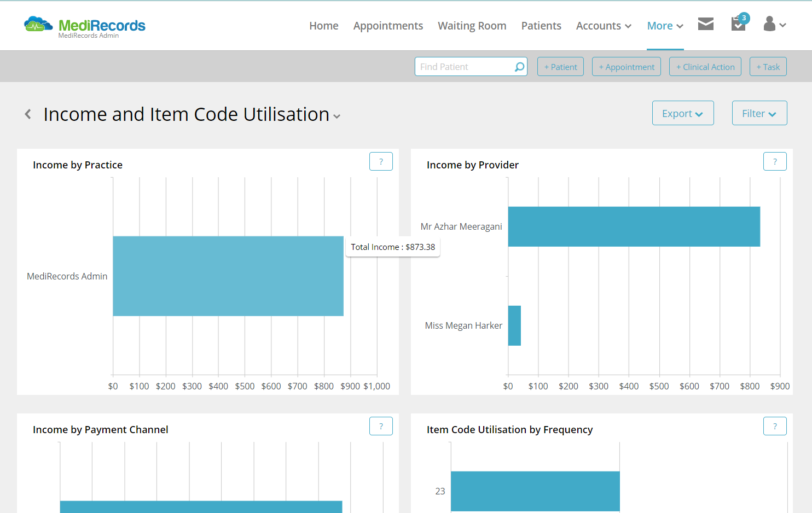The height and width of the screenshot is (513, 812).
Task: Open the tasks clipboard icon with badge
Action: (x=740, y=23)
